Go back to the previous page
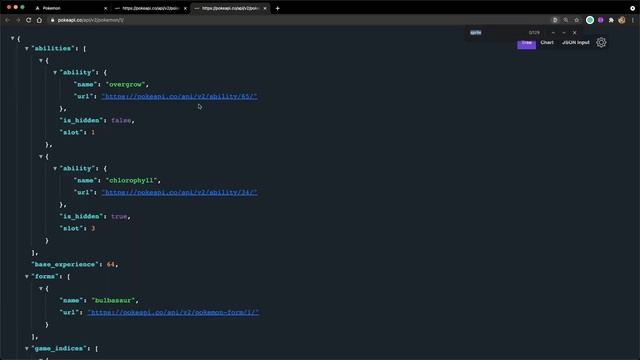The image size is (640, 360). (7, 20)
